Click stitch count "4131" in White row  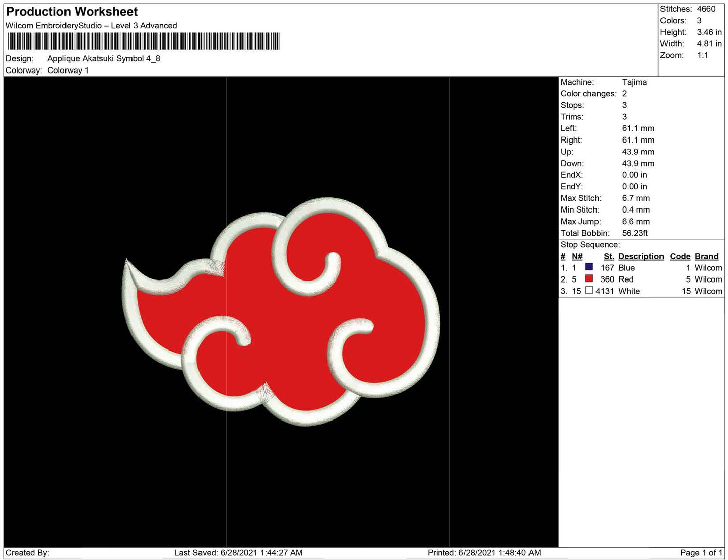tap(605, 291)
